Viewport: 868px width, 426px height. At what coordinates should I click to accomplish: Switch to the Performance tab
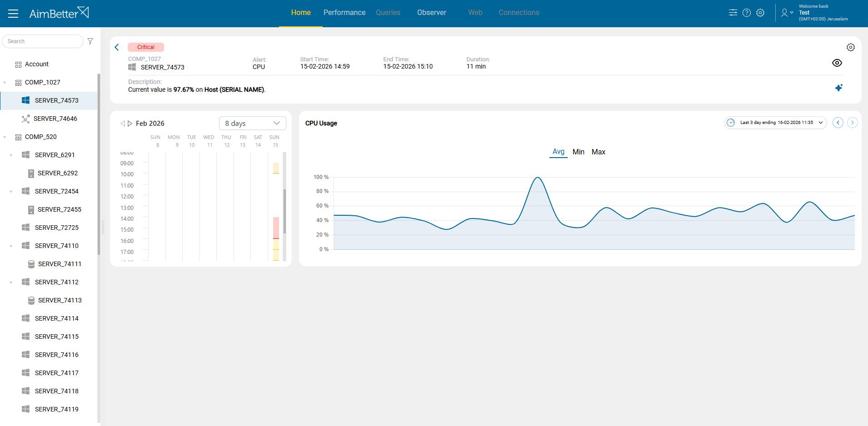(344, 13)
